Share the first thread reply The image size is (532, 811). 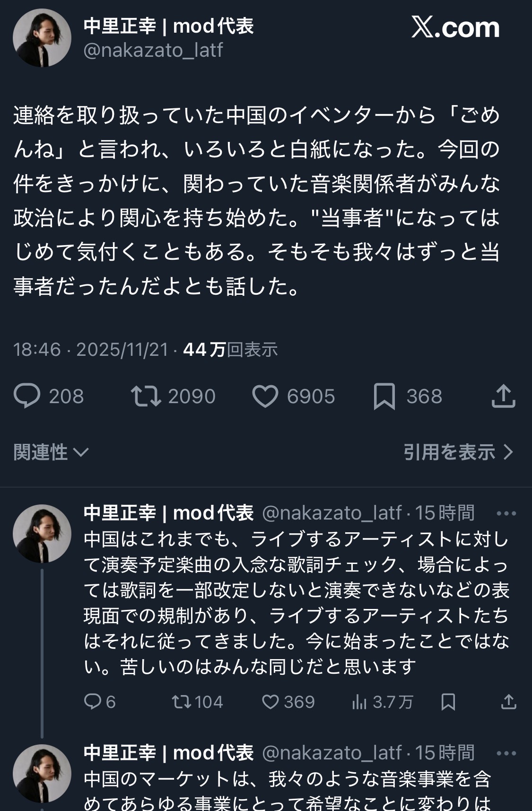(508, 702)
